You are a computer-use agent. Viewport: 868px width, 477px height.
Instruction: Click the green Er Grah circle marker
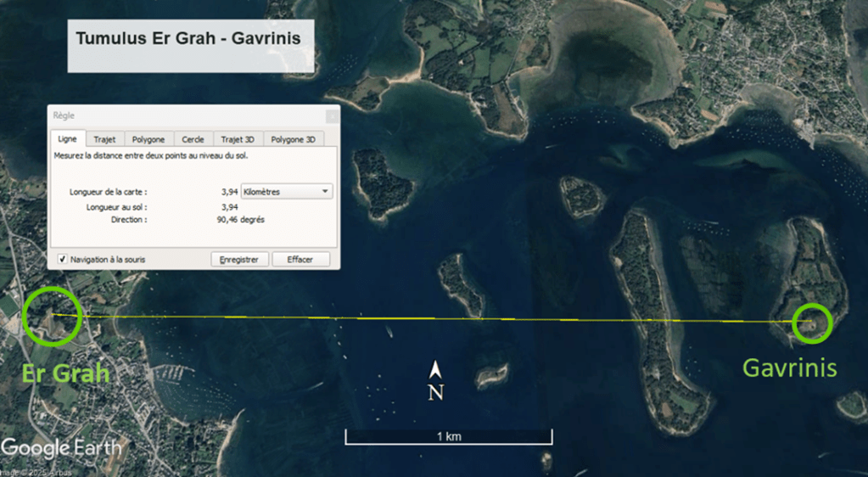click(x=53, y=315)
